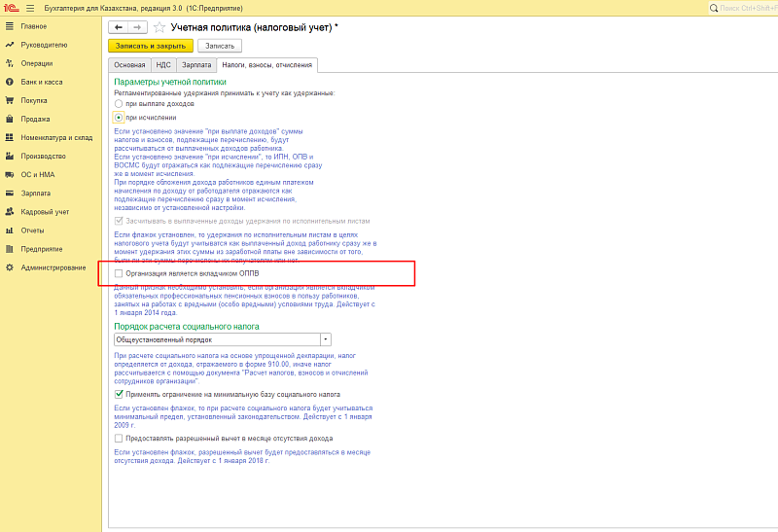
Task: Select 'при исчислении' radio option
Action: 119,117
